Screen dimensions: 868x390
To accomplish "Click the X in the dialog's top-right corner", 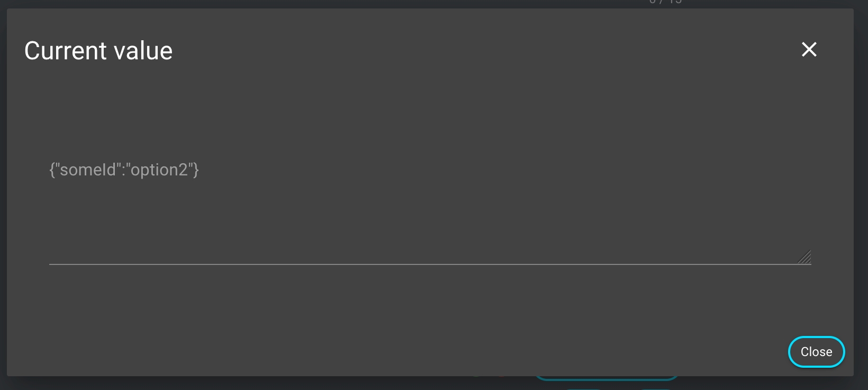I will point(809,49).
